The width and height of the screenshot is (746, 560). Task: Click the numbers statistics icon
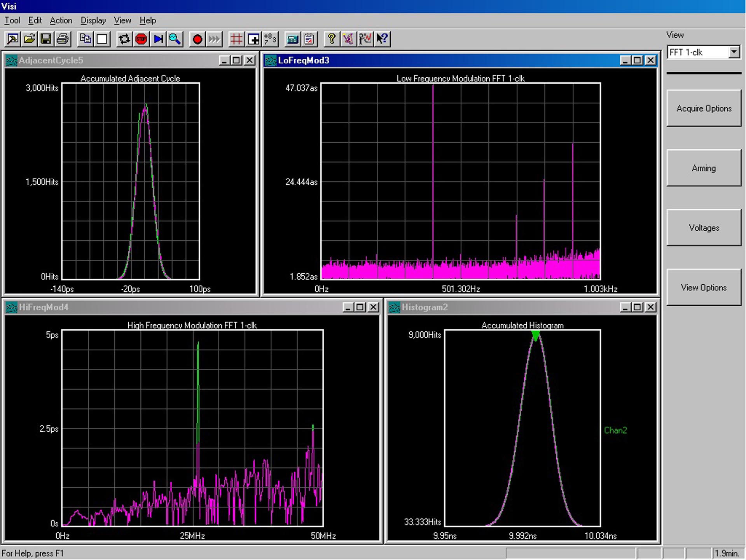tap(270, 39)
